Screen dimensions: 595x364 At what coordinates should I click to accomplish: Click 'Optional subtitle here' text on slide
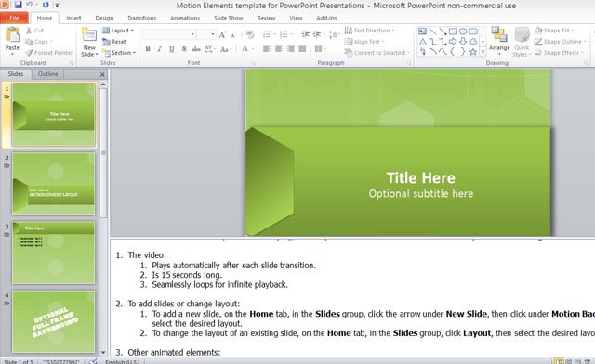pos(421,194)
